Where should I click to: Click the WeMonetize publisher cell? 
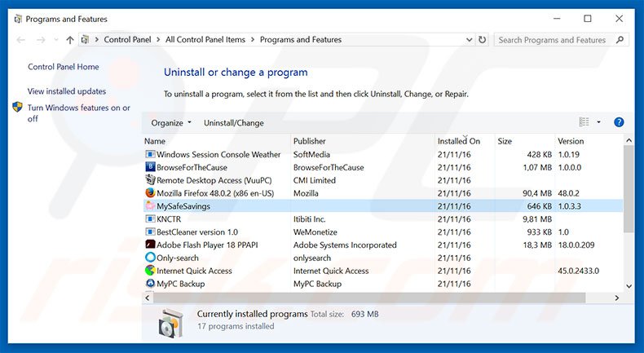(x=315, y=232)
